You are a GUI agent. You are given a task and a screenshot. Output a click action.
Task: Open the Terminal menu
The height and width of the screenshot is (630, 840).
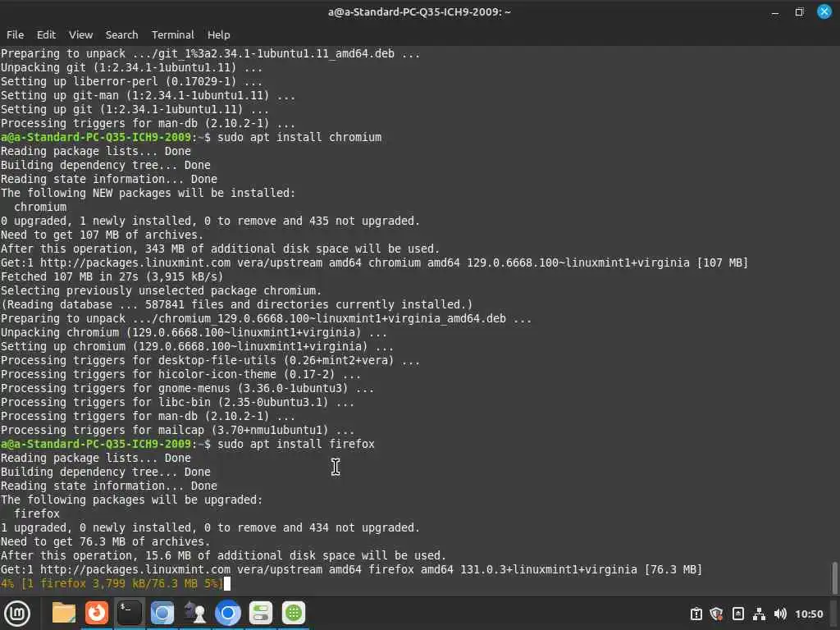coord(172,34)
